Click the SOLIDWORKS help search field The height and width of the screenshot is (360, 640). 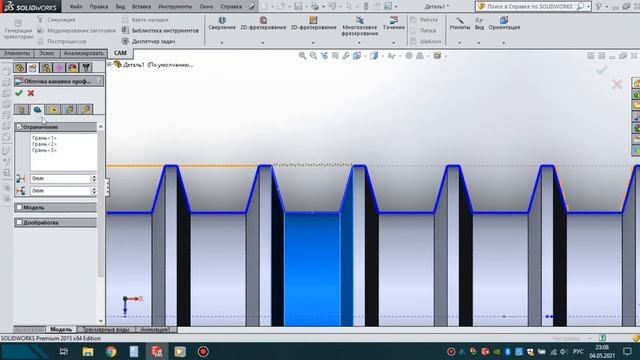pos(531,7)
